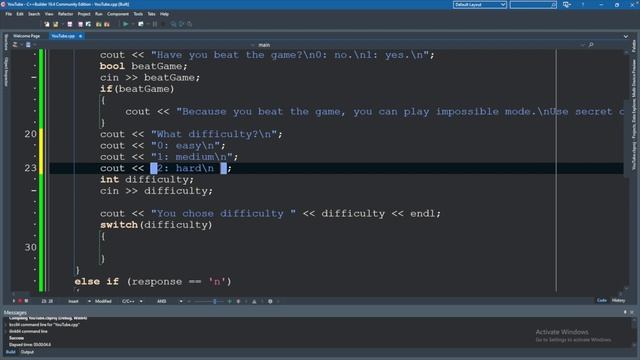
Task: Click line number 20 in gutter
Action: tap(31, 134)
